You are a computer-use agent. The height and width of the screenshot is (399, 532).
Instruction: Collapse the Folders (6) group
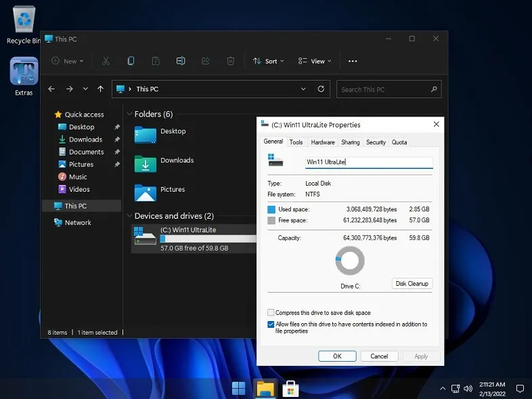[129, 114]
